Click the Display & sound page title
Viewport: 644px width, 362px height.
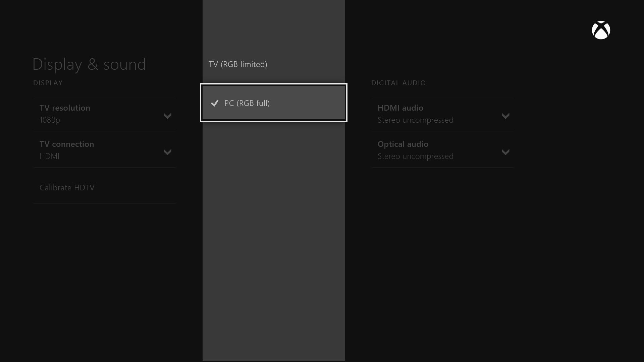(89, 64)
